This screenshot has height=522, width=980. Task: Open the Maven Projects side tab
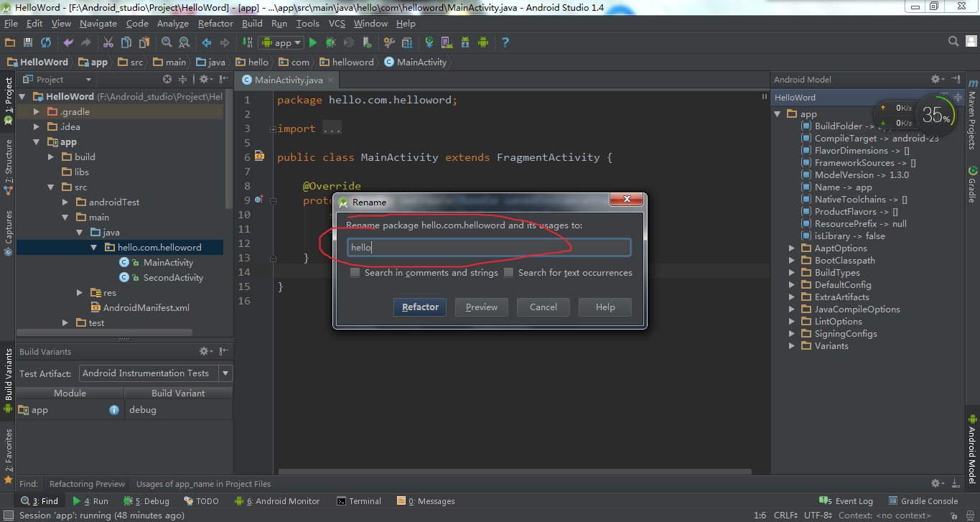pos(972,115)
